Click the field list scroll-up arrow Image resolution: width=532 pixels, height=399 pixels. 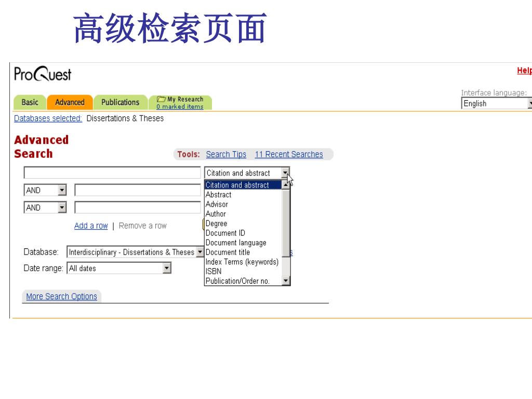coord(286,184)
